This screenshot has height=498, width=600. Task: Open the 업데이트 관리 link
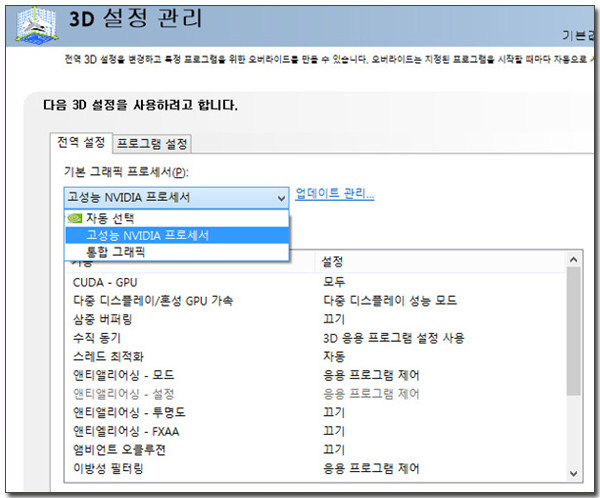click(x=334, y=193)
